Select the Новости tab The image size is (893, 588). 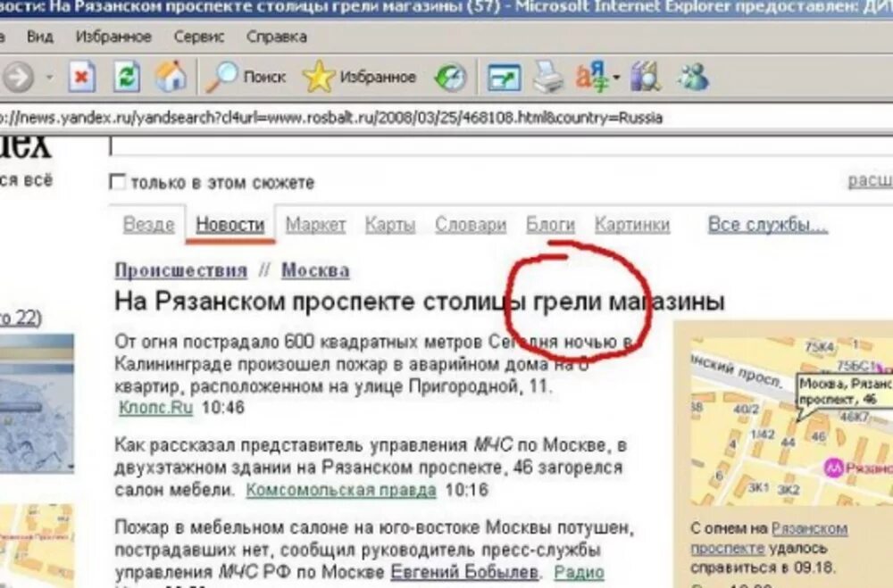pos(230,224)
